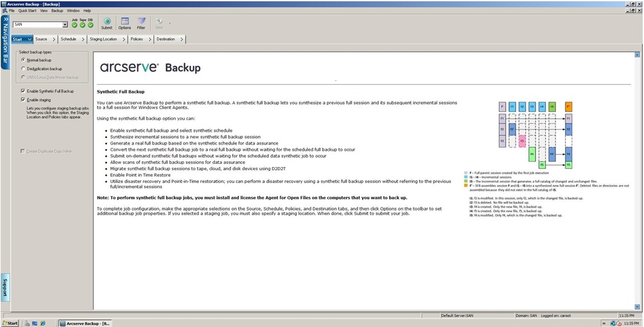Click the Show Desktop quick launch icon
644x327 pixels.
[35, 323]
